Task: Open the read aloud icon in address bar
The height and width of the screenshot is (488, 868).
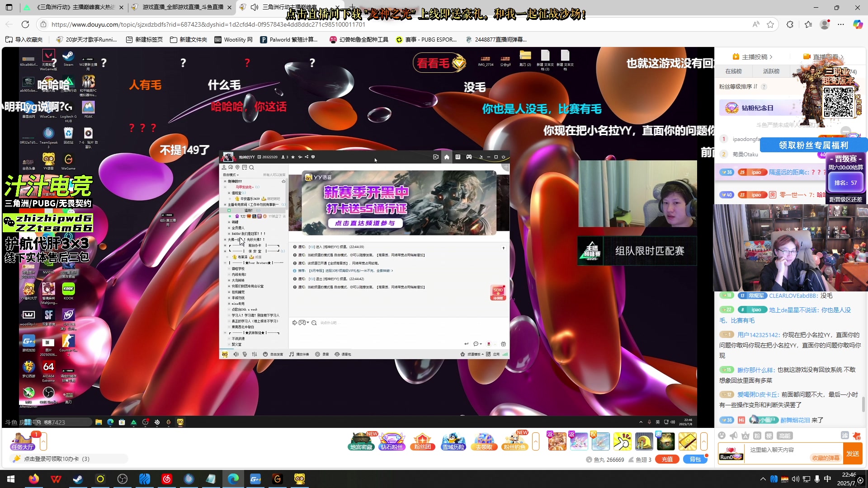Action: 756,24
